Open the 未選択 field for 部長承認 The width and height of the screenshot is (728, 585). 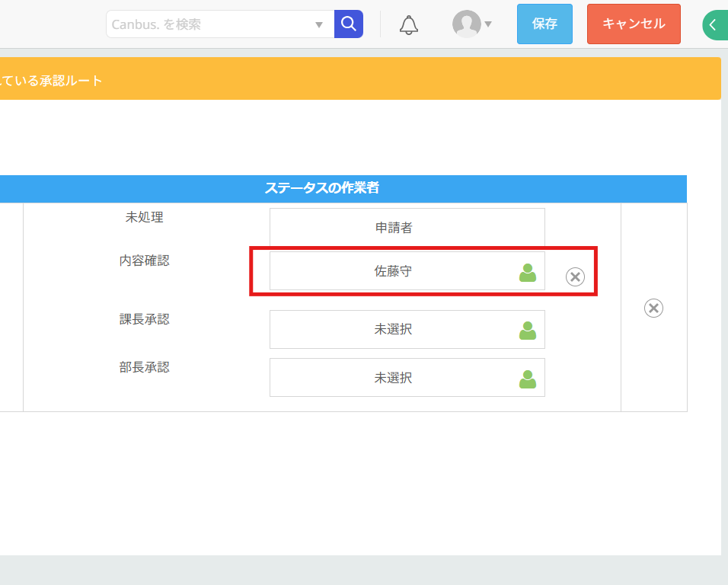(x=393, y=378)
